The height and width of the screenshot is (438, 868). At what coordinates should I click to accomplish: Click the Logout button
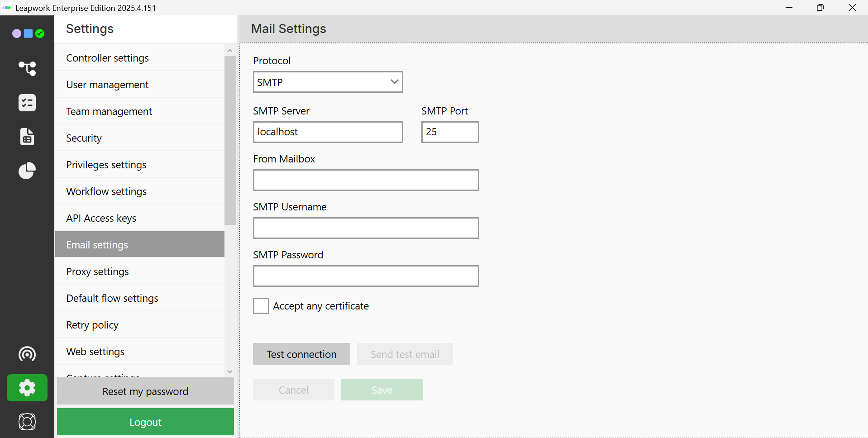(x=145, y=422)
